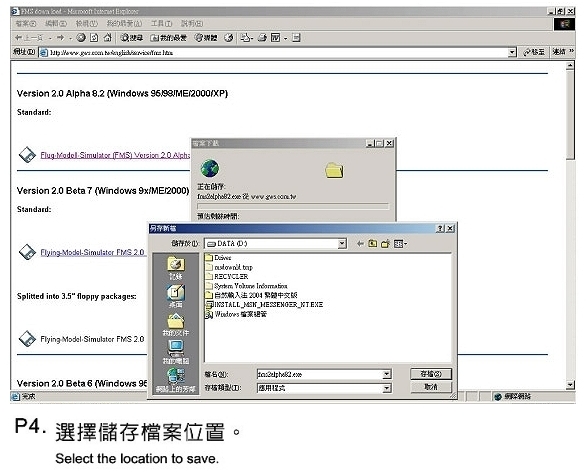586x475 pixels.
Task: Click the Print icon in toolbar
Action: coord(262,37)
